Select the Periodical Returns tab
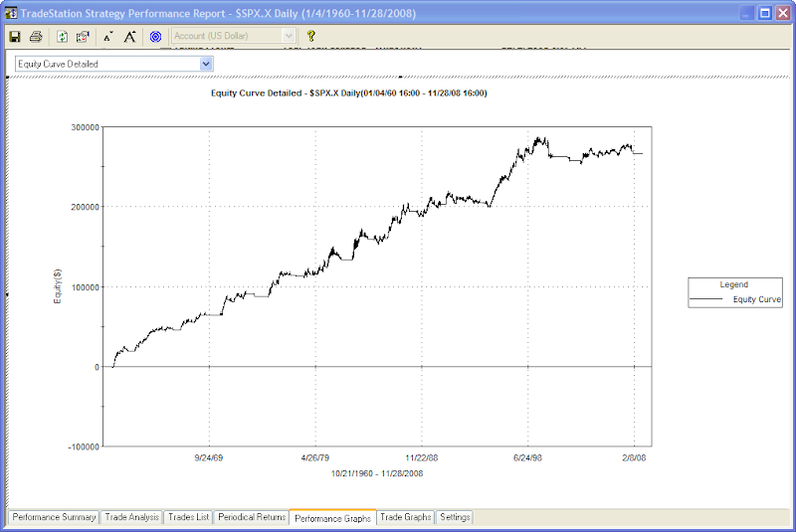 pyautogui.click(x=252, y=517)
